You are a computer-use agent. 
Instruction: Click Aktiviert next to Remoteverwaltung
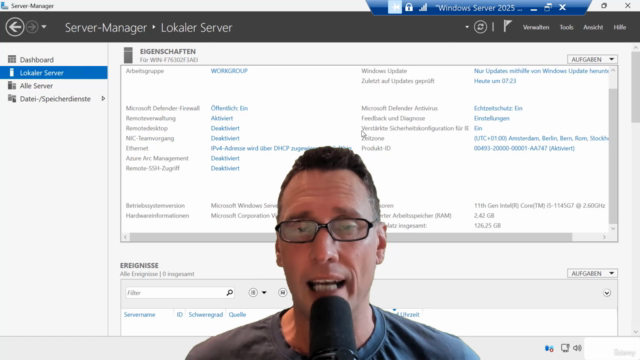pyautogui.click(x=222, y=118)
